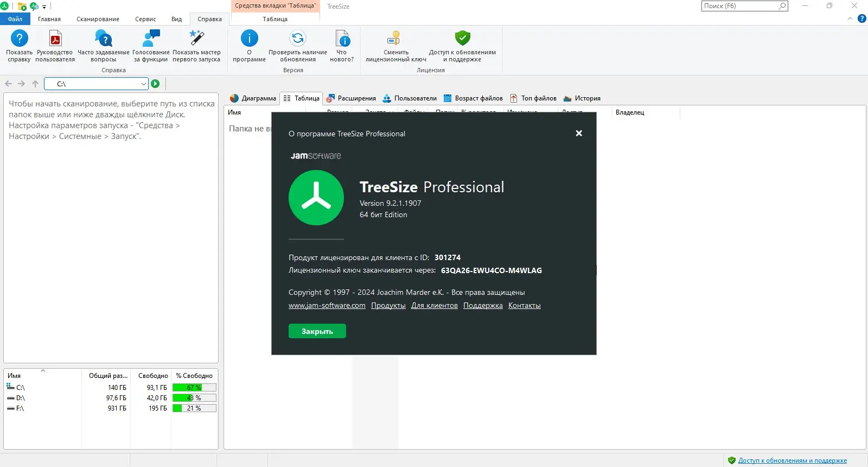Expand the C:\ path combo box
868x467 pixels.
tap(143, 84)
